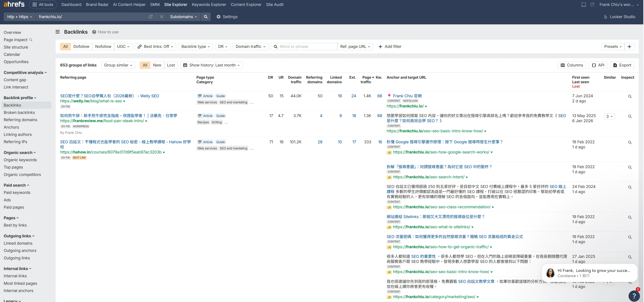Click the How to use link

(108, 32)
